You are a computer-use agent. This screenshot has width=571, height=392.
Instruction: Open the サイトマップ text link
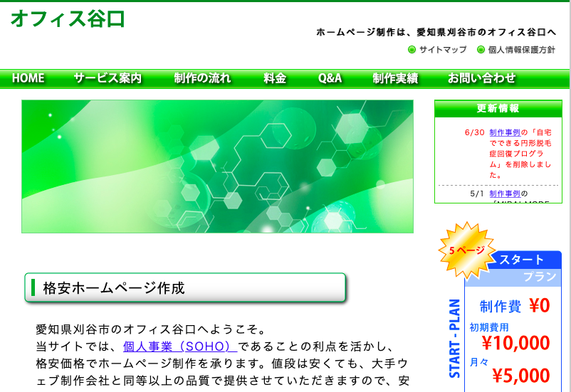(x=443, y=50)
